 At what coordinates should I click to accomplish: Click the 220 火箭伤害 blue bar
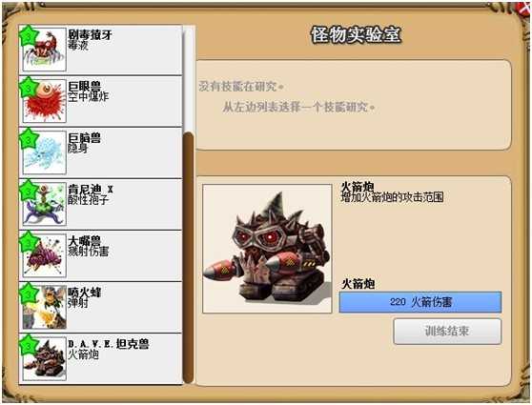click(420, 302)
